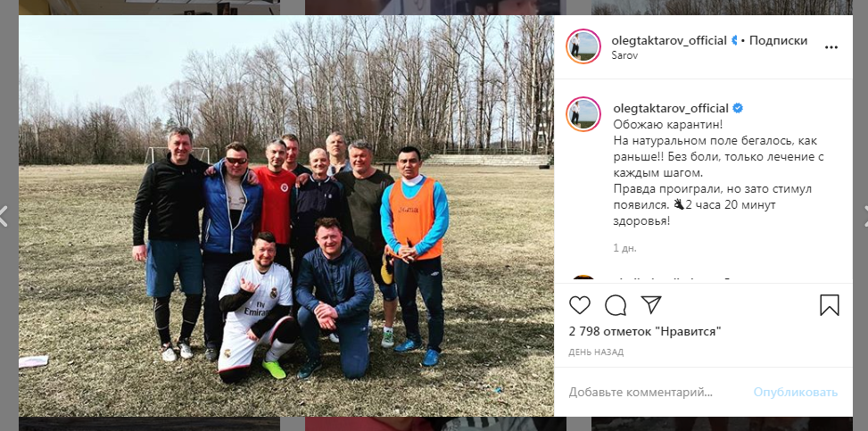Click the group photo on the field
Screen dimensions: 868x431
click(x=286, y=216)
